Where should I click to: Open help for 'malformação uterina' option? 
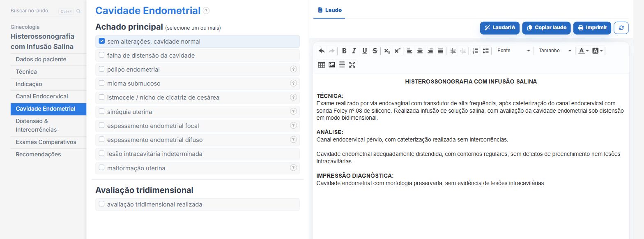point(293,167)
